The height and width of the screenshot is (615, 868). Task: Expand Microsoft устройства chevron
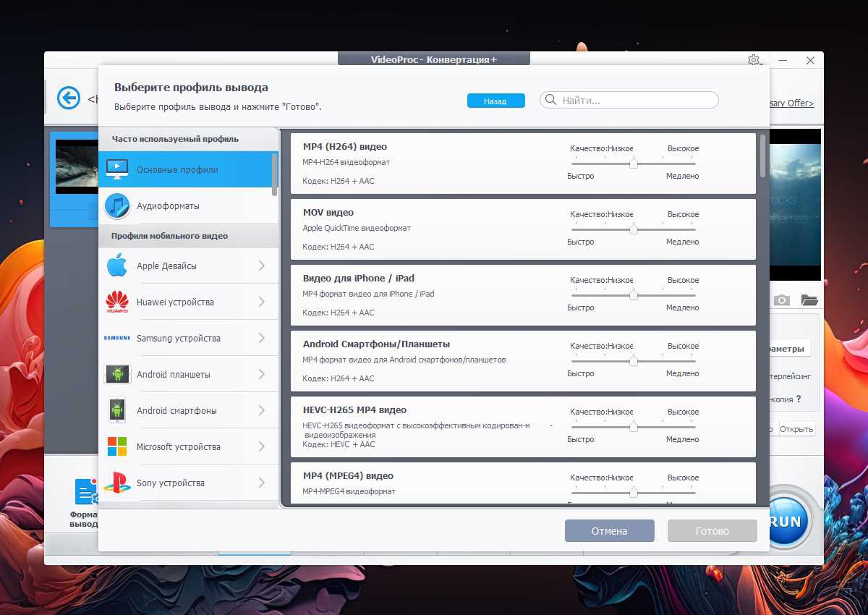coord(262,446)
